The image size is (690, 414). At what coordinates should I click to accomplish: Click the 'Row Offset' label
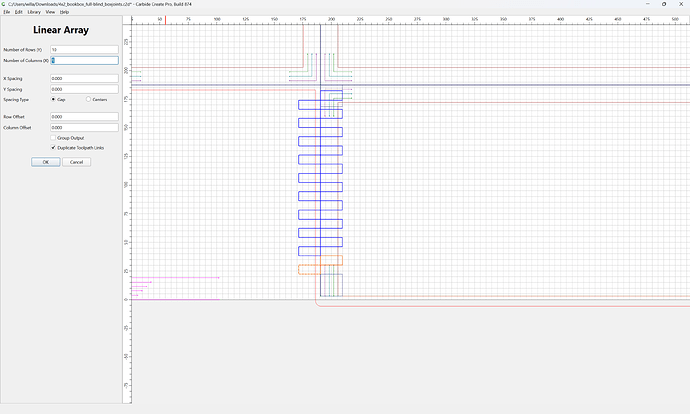14,117
